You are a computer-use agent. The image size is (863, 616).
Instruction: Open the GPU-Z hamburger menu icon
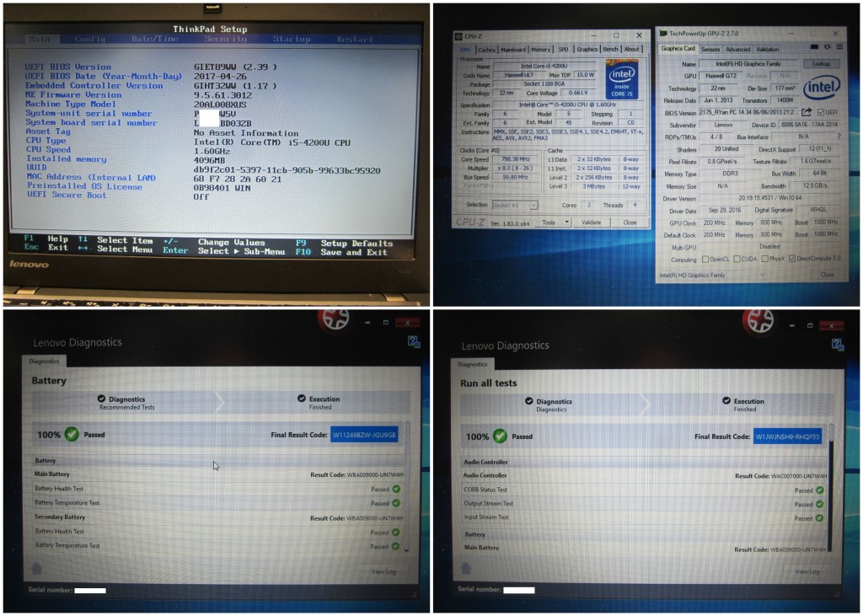(x=839, y=47)
